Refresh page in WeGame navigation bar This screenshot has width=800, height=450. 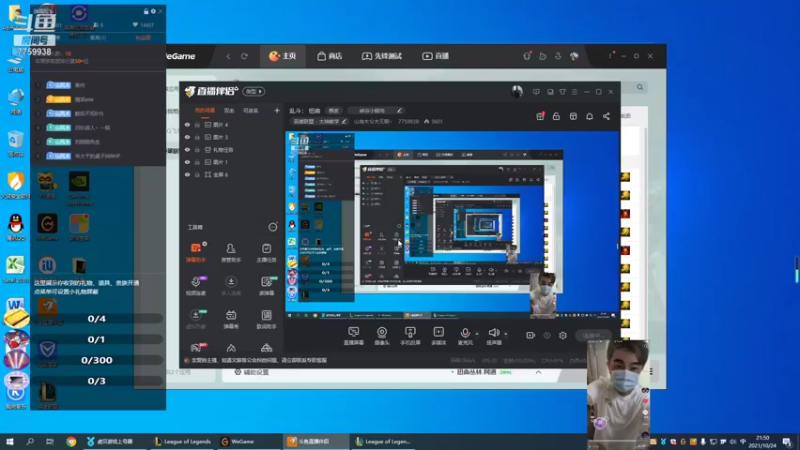pos(244,56)
